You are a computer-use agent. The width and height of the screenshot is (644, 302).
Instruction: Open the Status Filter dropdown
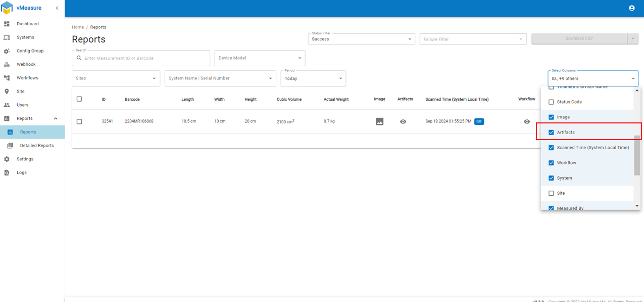(361, 39)
